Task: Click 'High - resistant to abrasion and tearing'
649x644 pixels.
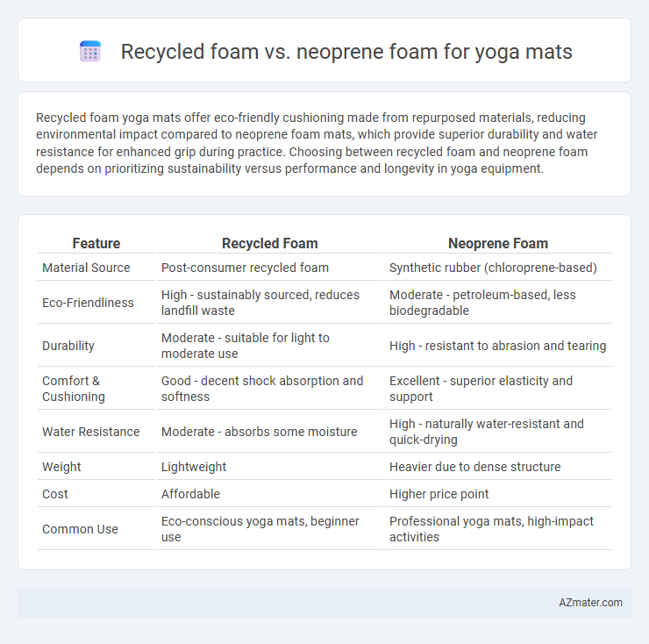Action: (497, 346)
